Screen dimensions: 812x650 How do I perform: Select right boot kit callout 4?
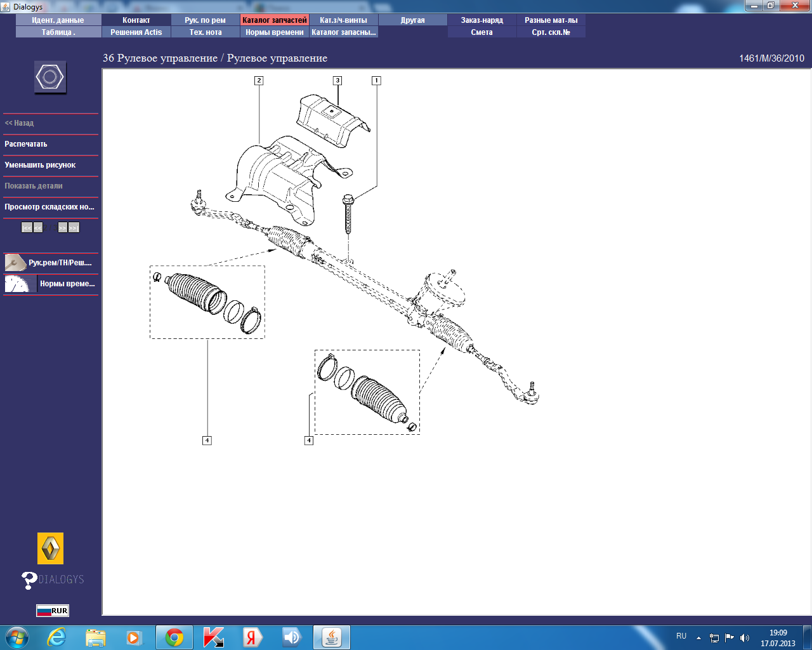coord(309,441)
